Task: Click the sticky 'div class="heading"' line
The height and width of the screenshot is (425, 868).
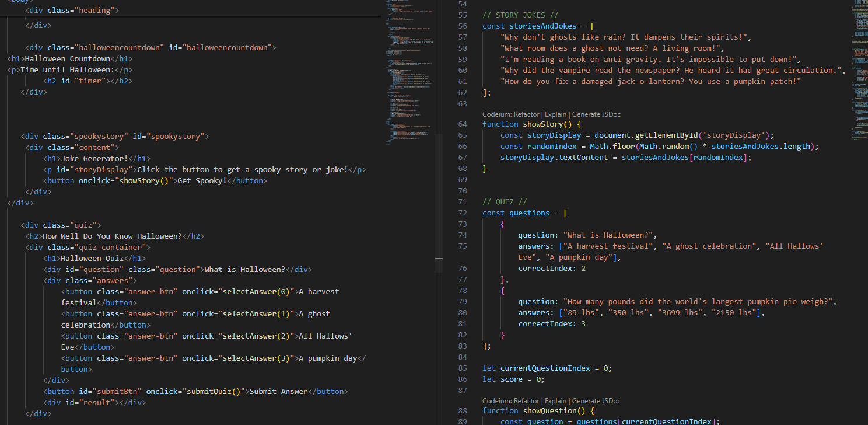Action: 72,11
